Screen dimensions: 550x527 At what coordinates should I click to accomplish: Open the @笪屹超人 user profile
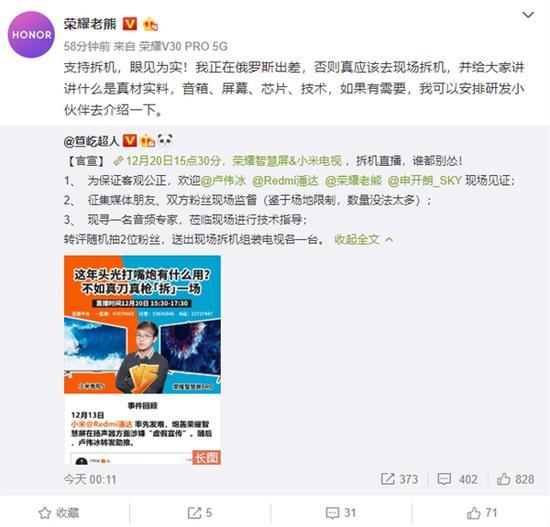tap(92, 141)
